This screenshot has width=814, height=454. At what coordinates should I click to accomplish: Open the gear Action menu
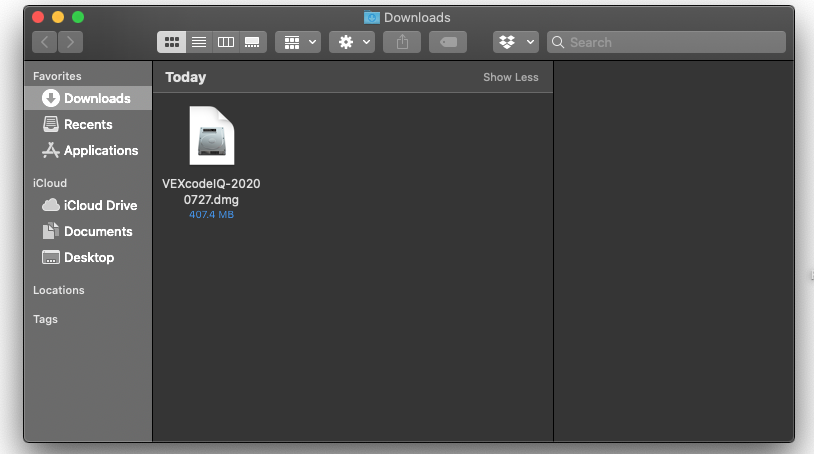coord(352,42)
